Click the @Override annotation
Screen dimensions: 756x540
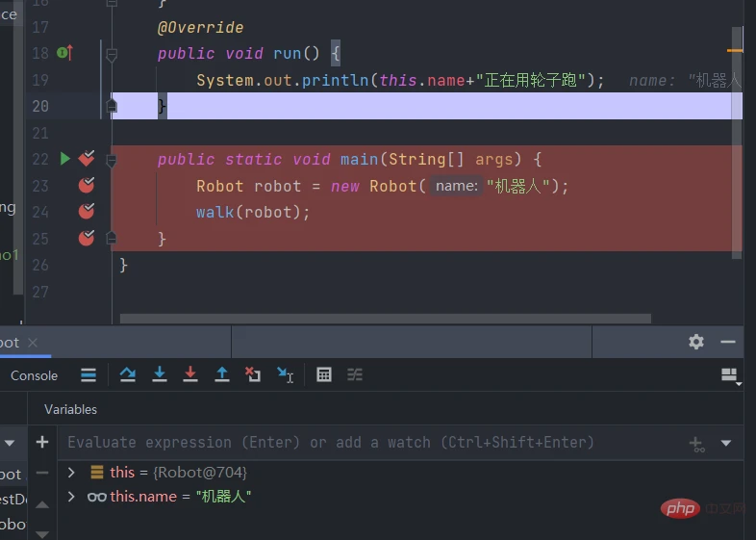(200, 28)
